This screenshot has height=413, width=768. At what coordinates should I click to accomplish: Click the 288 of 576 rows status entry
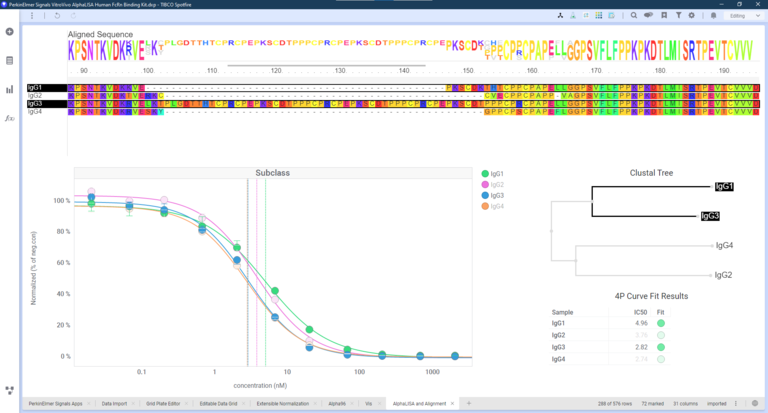point(615,404)
